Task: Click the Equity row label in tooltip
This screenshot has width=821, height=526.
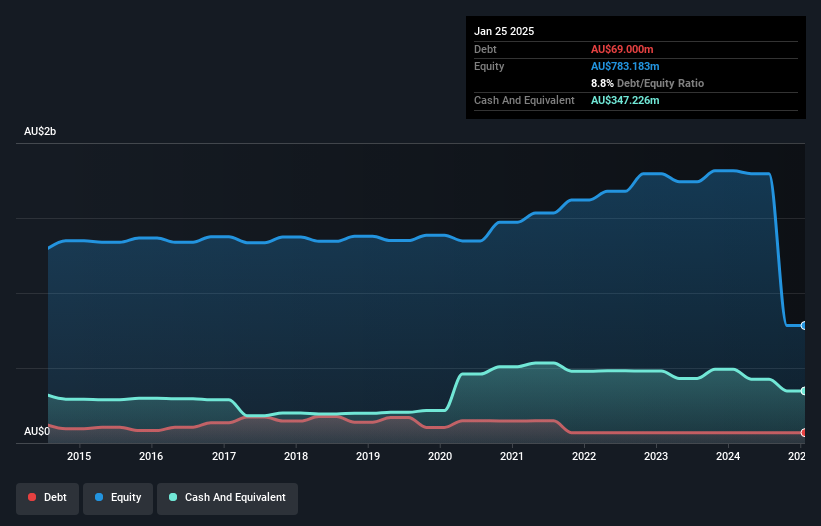Action: click(489, 66)
